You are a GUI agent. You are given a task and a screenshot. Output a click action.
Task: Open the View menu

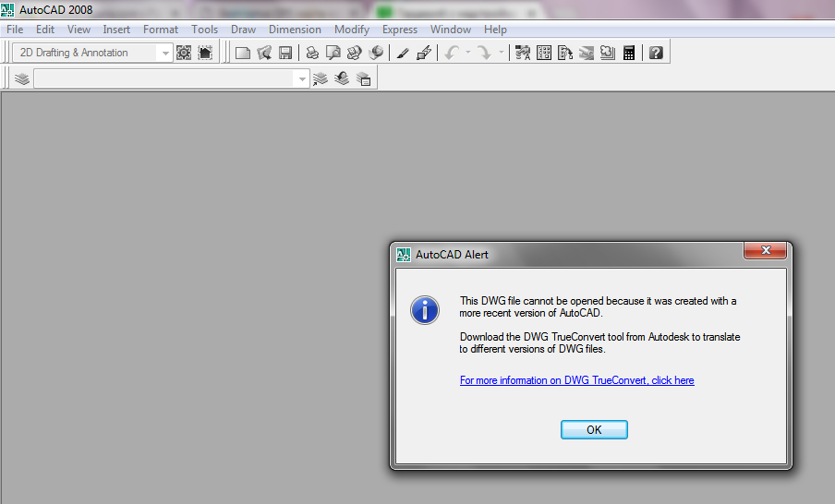79,30
